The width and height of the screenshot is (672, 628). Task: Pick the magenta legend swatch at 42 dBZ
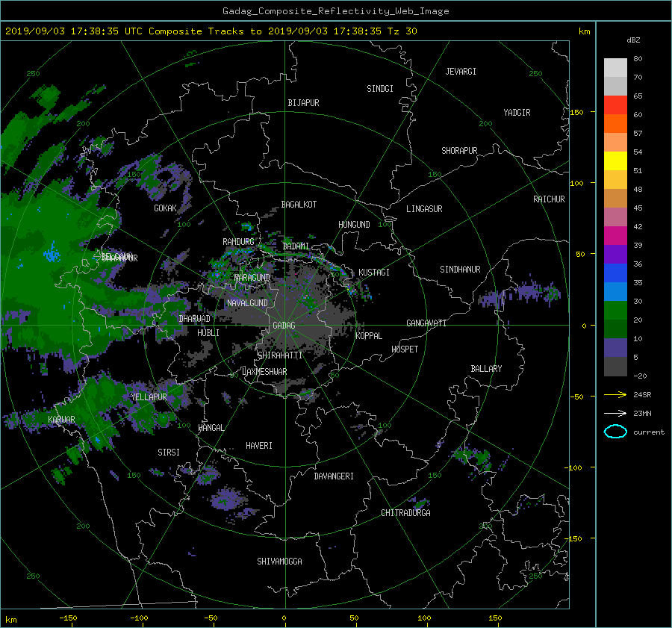point(615,235)
